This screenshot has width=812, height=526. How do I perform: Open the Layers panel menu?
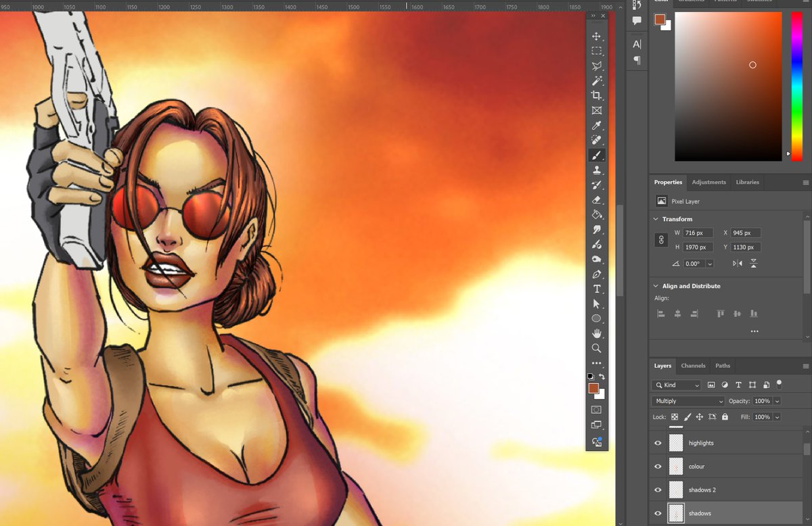[x=805, y=366]
